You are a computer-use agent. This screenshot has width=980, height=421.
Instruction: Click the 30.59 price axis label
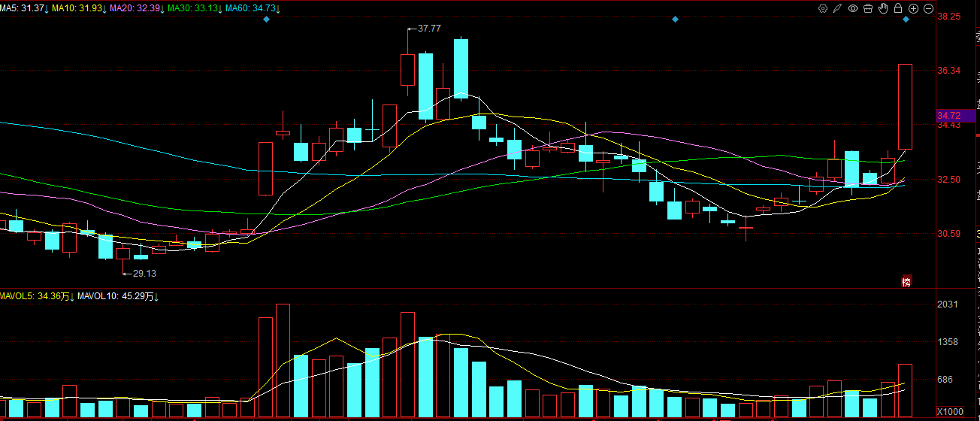click(949, 234)
